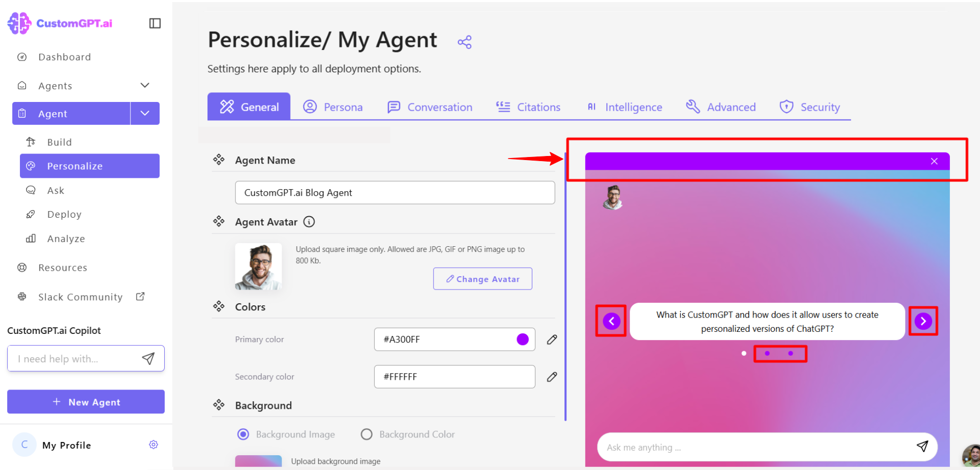Select the first carousel dot
Viewport: 980px width, 470px height.
coord(744,353)
